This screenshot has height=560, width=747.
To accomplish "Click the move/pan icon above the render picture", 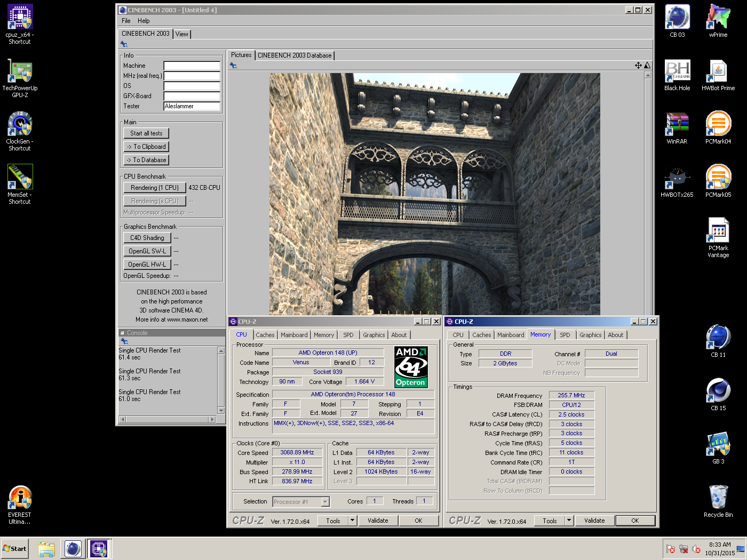I will click(x=638, y=65).
